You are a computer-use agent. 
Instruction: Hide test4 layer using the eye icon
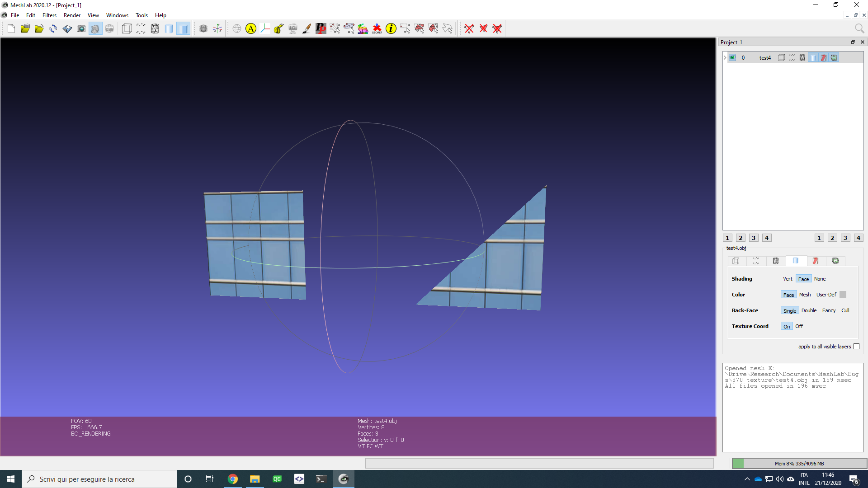[732, 58]
